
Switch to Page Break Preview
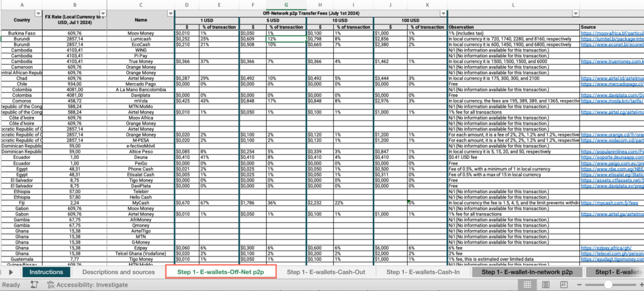pos(564,285)
